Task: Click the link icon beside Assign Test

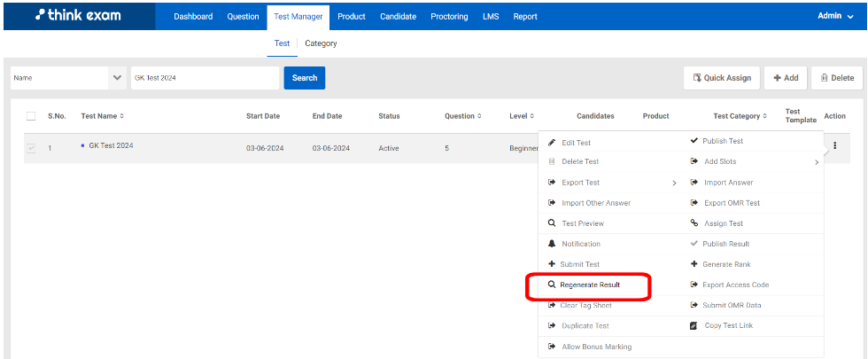Action: tap(694, 223)
